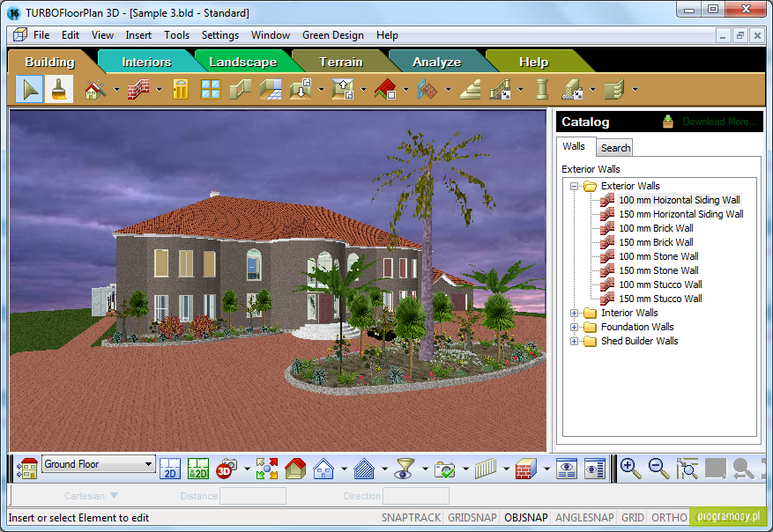773x532 pixels.
Task: Open the Search tab in Catalog
Action: (615, 148)
